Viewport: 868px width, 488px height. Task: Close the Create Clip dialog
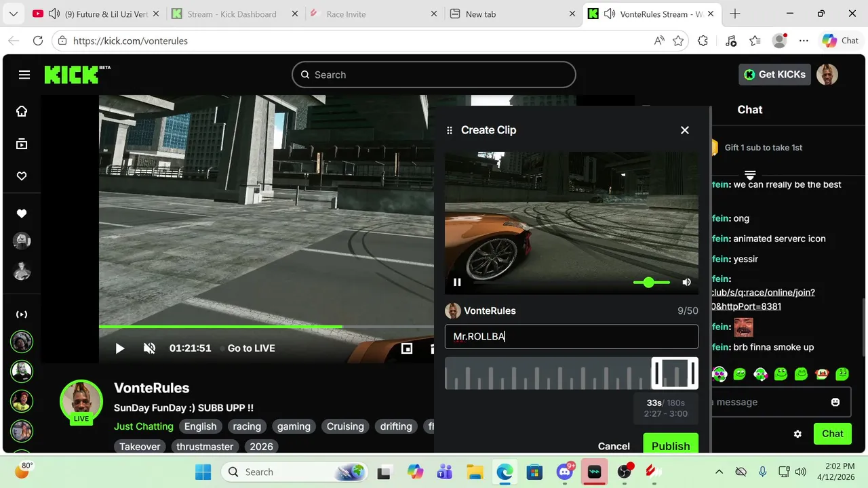coord(685,130)
